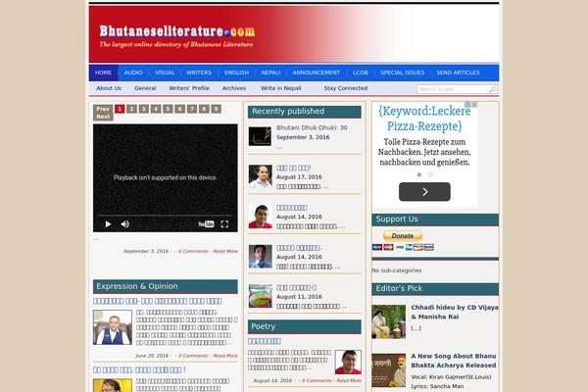The image size is (588, 392).
Task: Open the Writers' Profile link
Action: coord(189,88)
